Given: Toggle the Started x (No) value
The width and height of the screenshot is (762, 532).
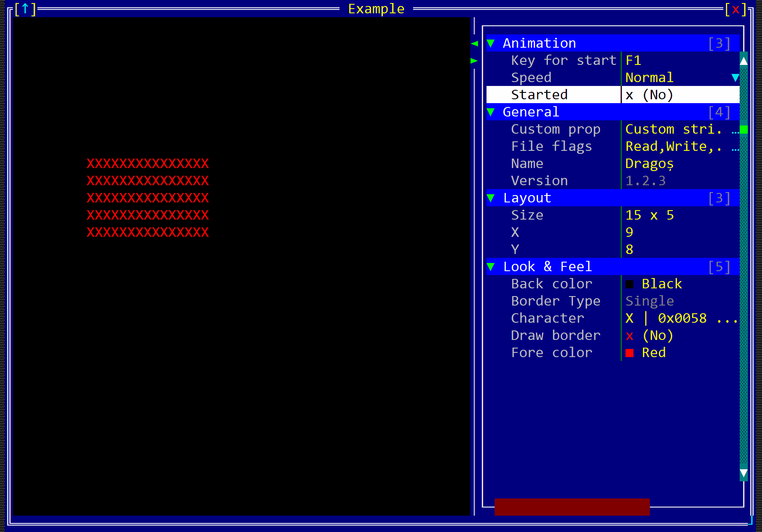Looking at the screenshot, I should pyautogui.click(x=649, y=95).
